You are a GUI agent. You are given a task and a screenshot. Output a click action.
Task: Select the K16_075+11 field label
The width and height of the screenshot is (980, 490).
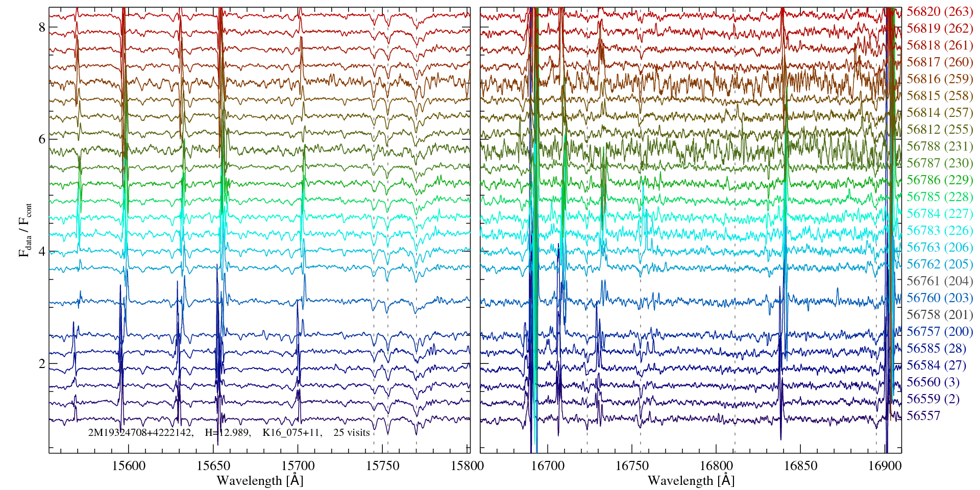click(292, 433)
